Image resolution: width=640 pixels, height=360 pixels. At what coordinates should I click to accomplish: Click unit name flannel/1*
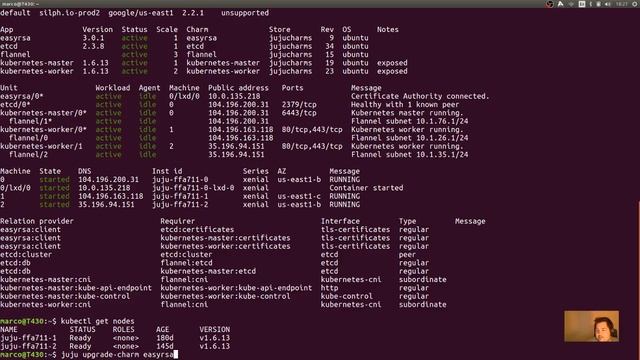[x=30, y=121]
